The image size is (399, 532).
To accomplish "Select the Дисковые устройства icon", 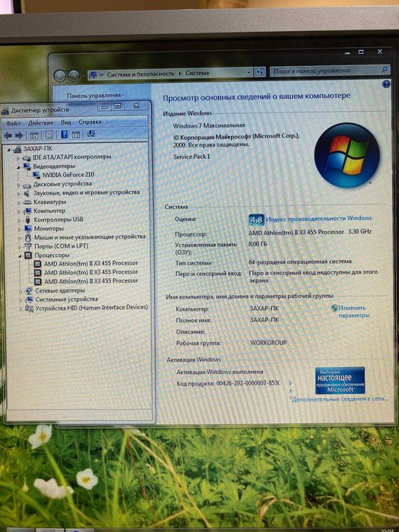I will coord(27,185).
